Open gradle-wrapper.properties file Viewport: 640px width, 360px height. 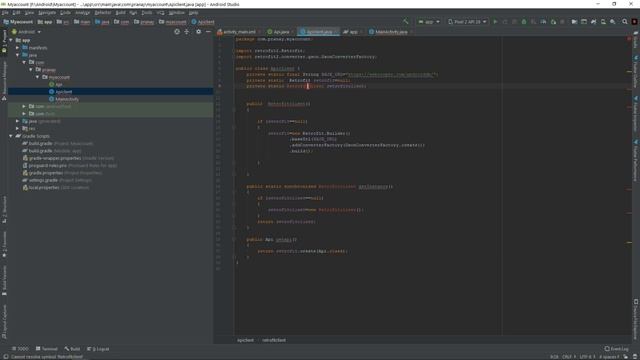(x=54, y=158)
